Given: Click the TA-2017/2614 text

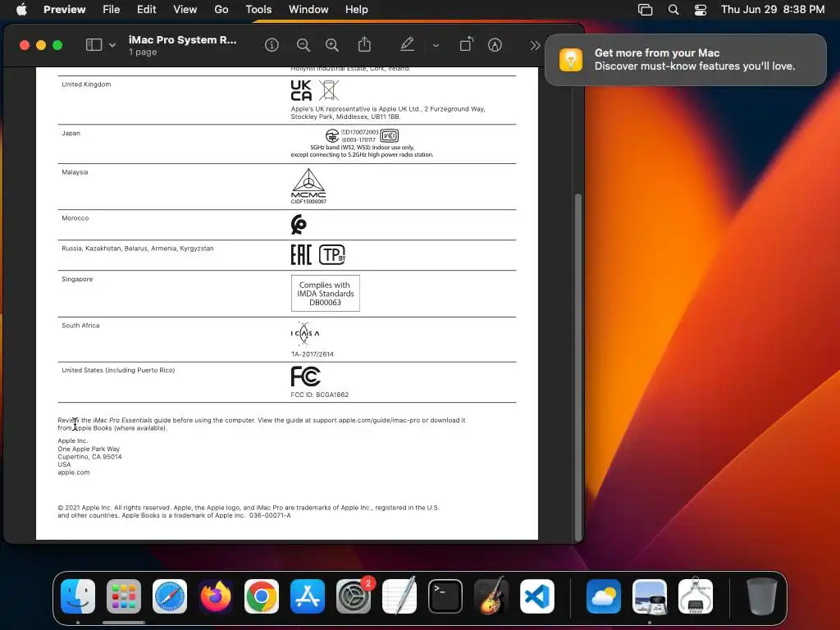Looking at the screenshot, I should tap(313, 354).
